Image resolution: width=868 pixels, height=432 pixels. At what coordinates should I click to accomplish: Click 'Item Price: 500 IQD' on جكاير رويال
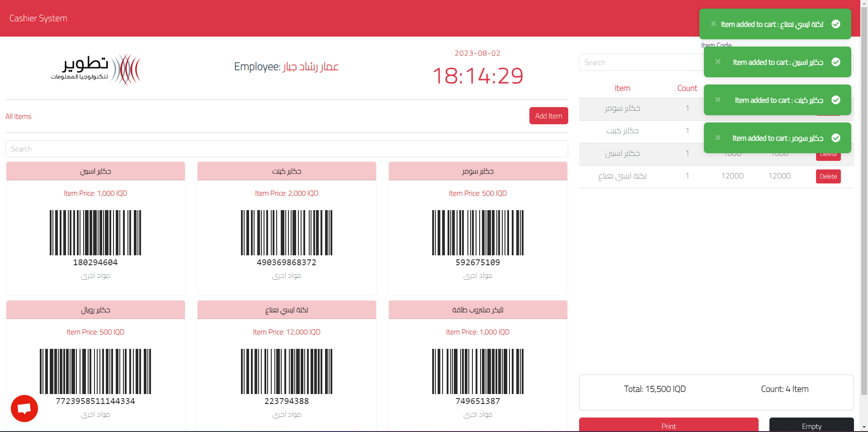pyautogui.click(x=95, y=332)
